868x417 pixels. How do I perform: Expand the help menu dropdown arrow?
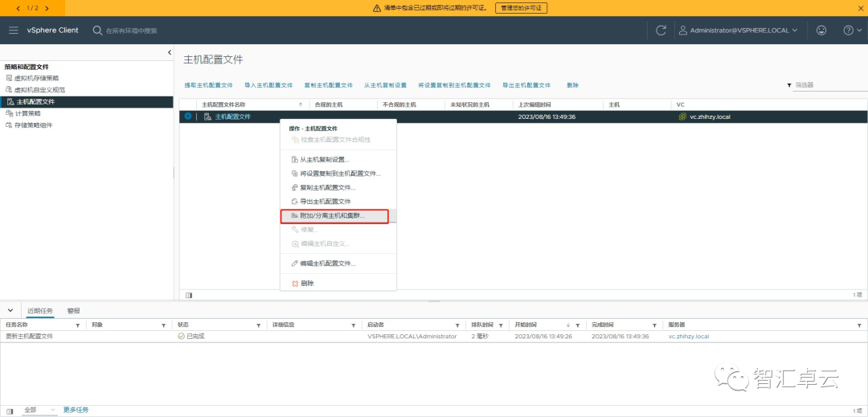[858, 31]
